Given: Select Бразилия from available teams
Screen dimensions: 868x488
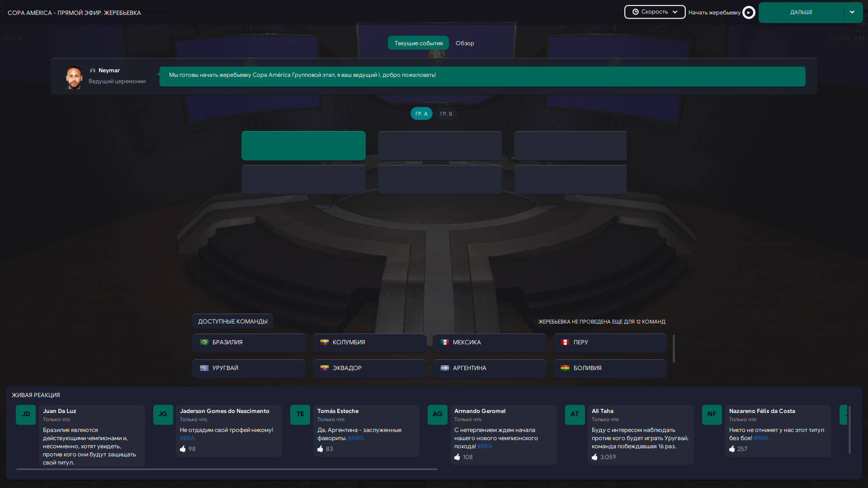Looking at the screenshot, I should (x=249, y=343).
